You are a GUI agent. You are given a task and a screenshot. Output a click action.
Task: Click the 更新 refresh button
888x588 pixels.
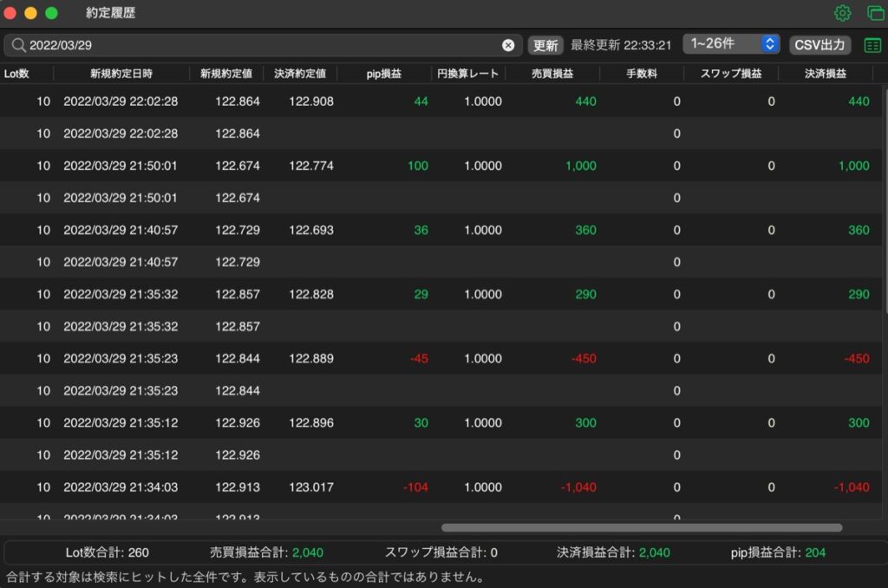point(545,45)
